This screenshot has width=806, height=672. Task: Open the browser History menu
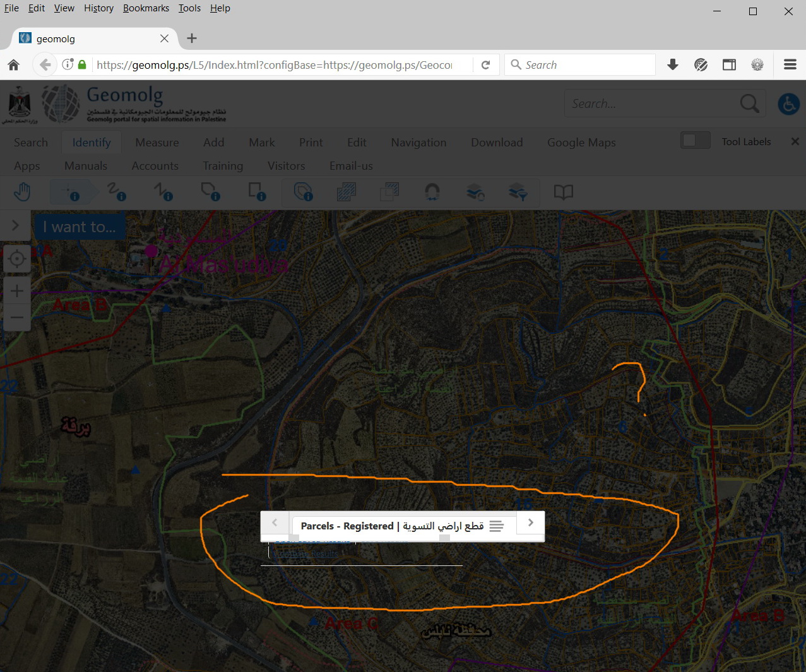click(x=98, y=8)
